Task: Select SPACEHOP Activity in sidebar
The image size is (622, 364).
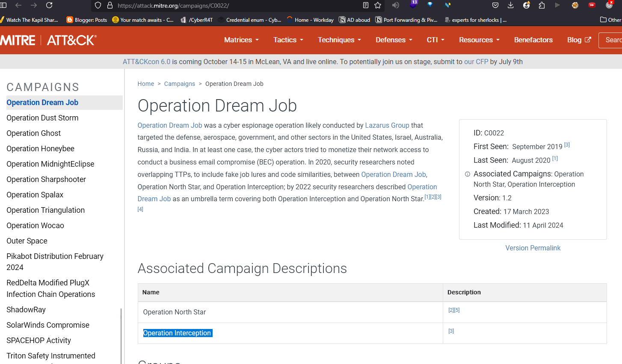Action: click(39, 341)
